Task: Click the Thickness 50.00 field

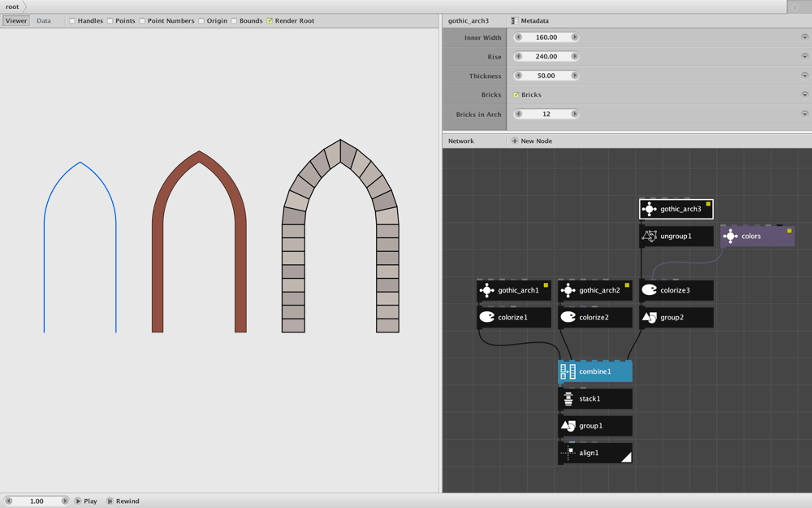Action: [x=546, y=76]
